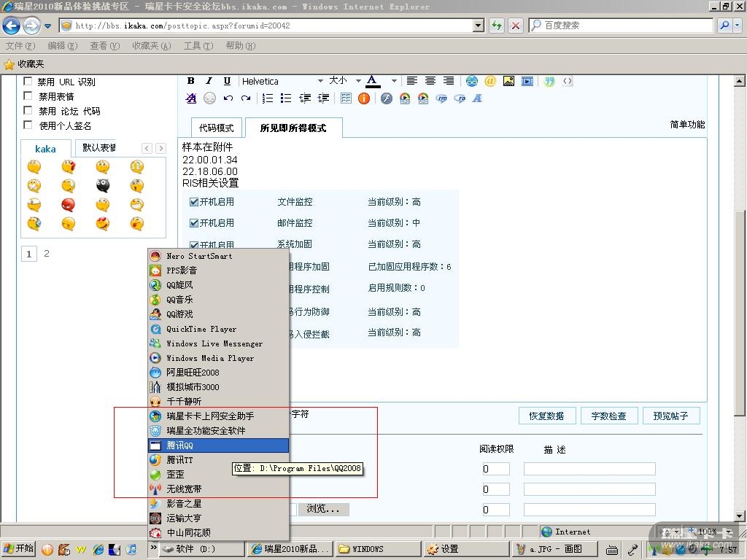Screen dimensions: 747x560
Task: Insert an image using the picture icon
Action: point(508,81)
